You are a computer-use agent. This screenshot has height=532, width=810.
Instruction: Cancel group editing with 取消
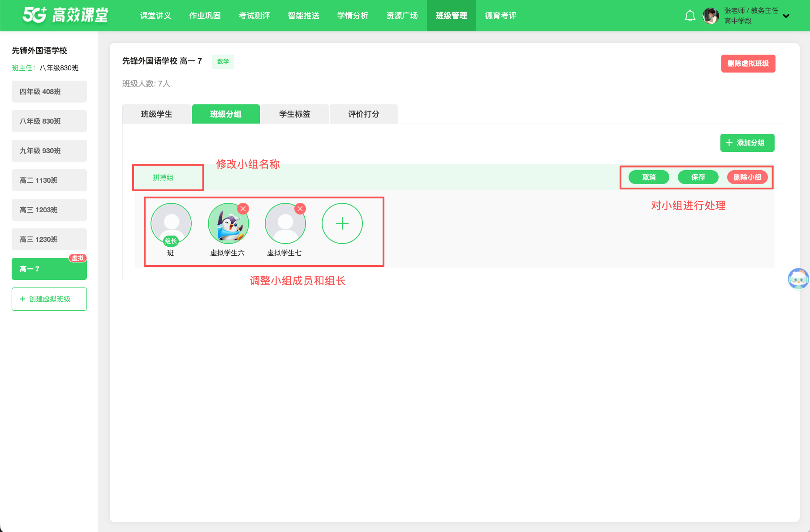(x=649, y=177)
